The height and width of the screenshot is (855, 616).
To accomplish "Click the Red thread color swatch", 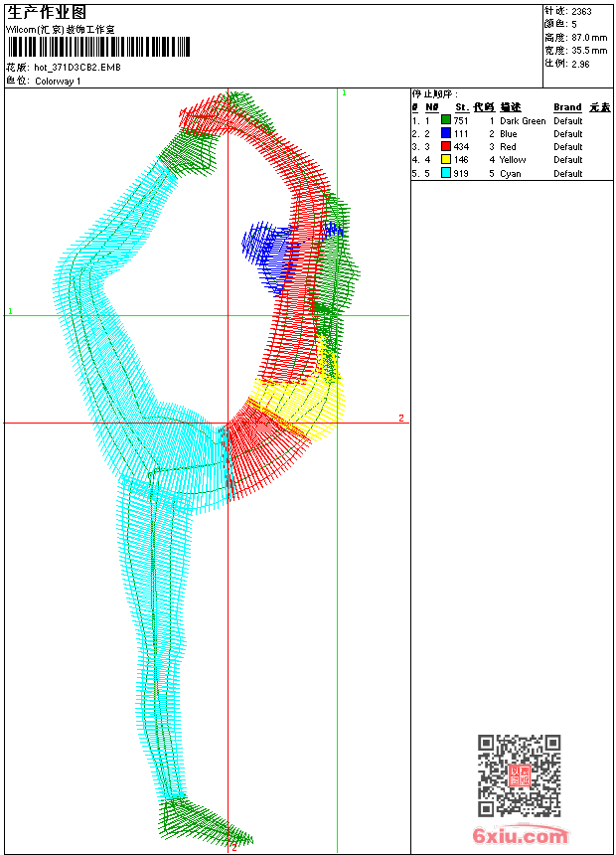I will tap(446, 147).
